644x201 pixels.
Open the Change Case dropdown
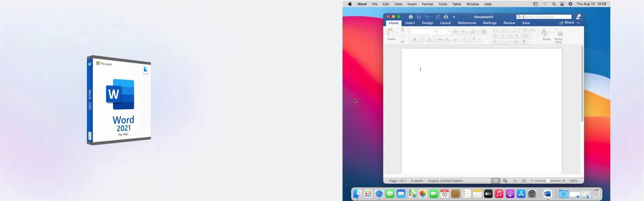tap(474, 31)
